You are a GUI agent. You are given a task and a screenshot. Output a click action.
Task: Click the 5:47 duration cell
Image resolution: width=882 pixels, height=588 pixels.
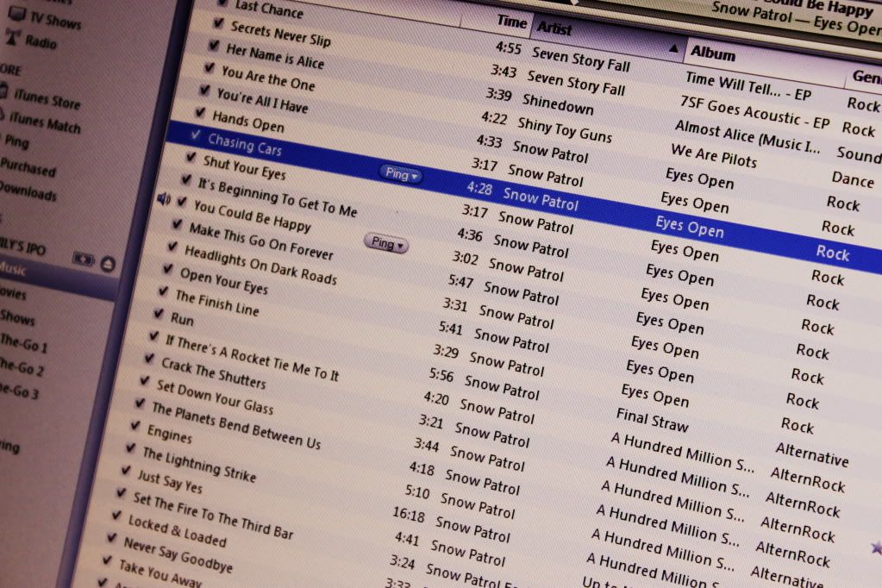click(x=460, y=281)
